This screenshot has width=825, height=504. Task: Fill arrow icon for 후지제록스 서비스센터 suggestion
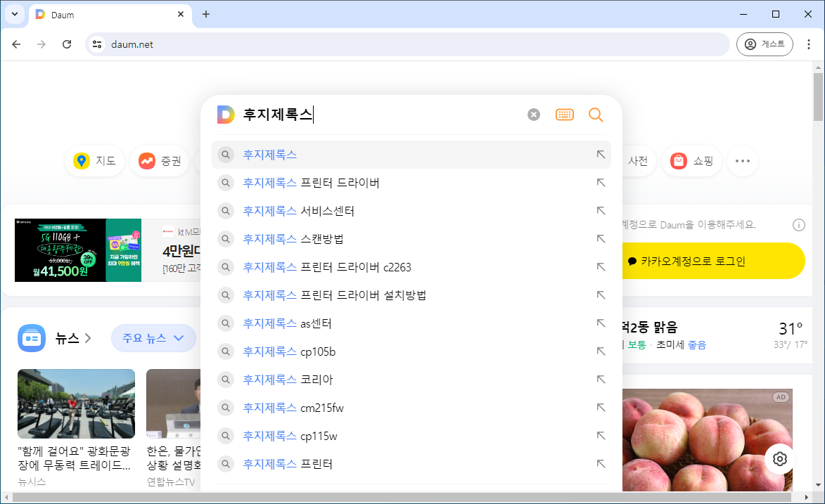tap(601, 210)
